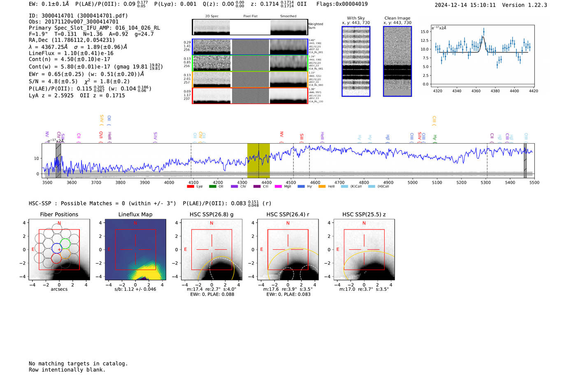The width and height of the screenshot is (576, 392).
Task: Select the Version 1.22.3 label
Action: (525, 5)
